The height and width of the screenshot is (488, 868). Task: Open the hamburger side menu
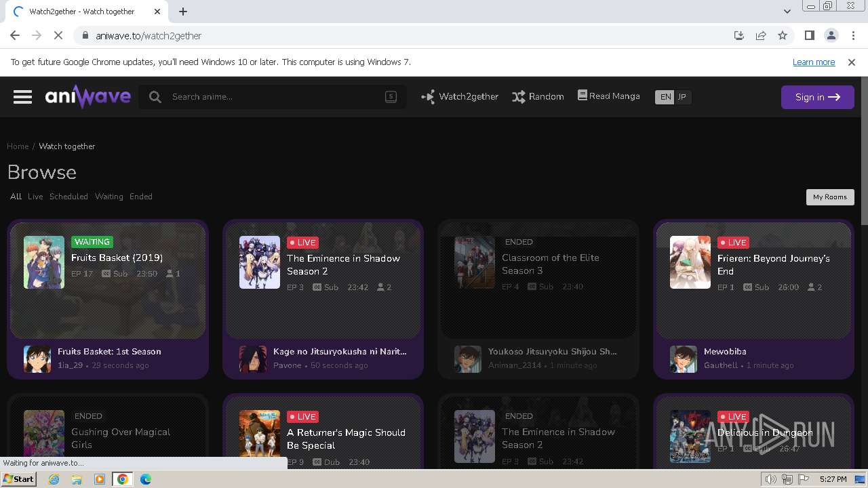click(x=23, y=97)
